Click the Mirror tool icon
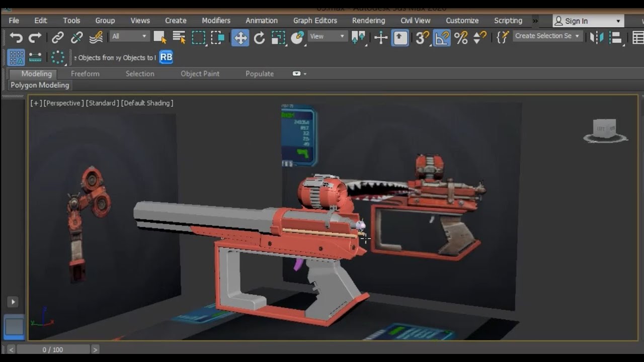The height and width of the screenshot is (362, 644). pyautogui.click(x=596, y=37)
